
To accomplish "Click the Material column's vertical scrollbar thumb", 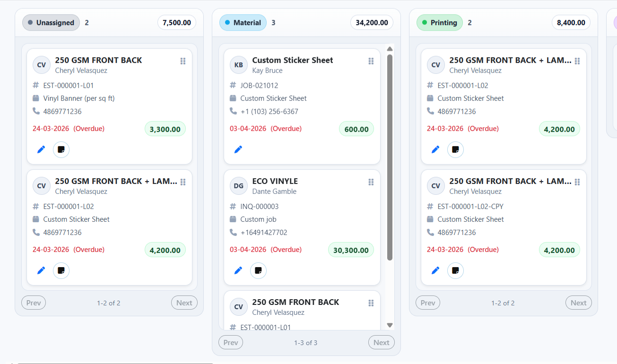I will [x=390, y=156].
